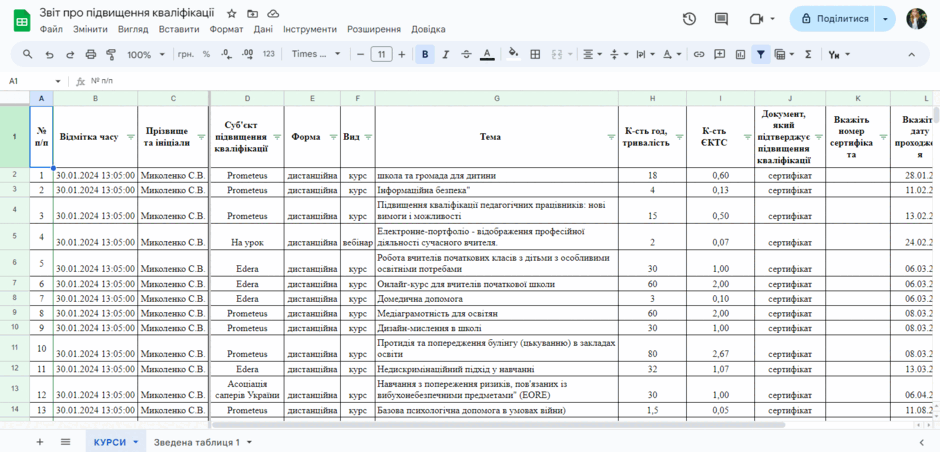Open the filter on К-сть ЄКТС column
This screenshot has width=940, height=452.
[x=748, y=137]
